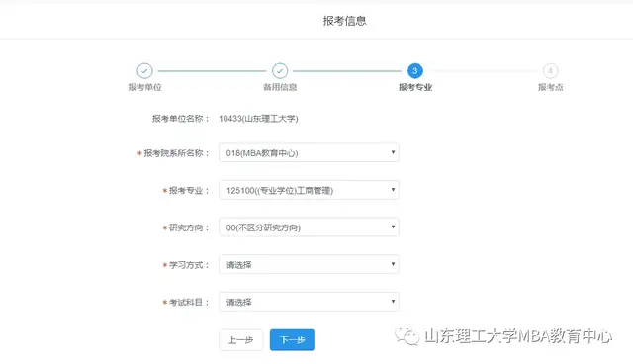Click the 报考单位 step checkmark circle
633x364 pixels.
coord(144,71)
